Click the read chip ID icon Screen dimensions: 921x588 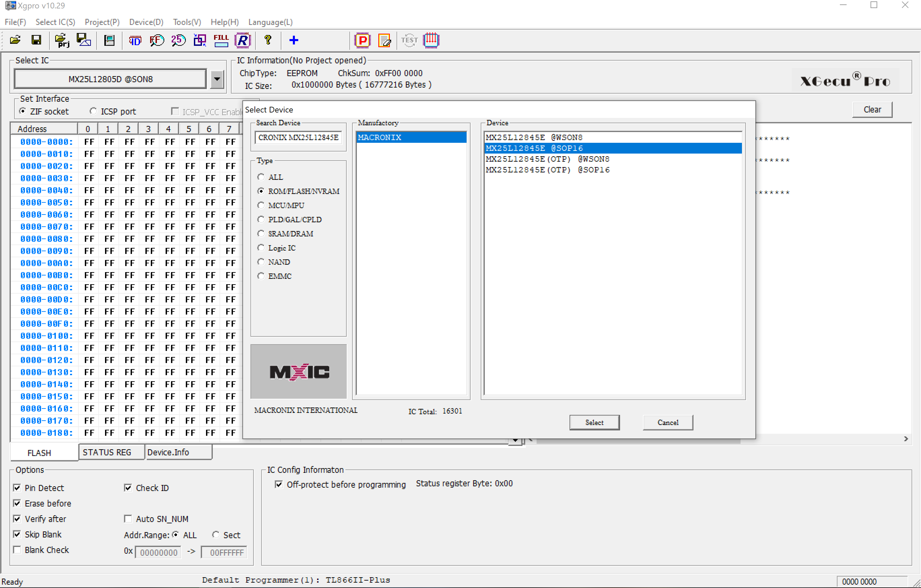[135, 40]
